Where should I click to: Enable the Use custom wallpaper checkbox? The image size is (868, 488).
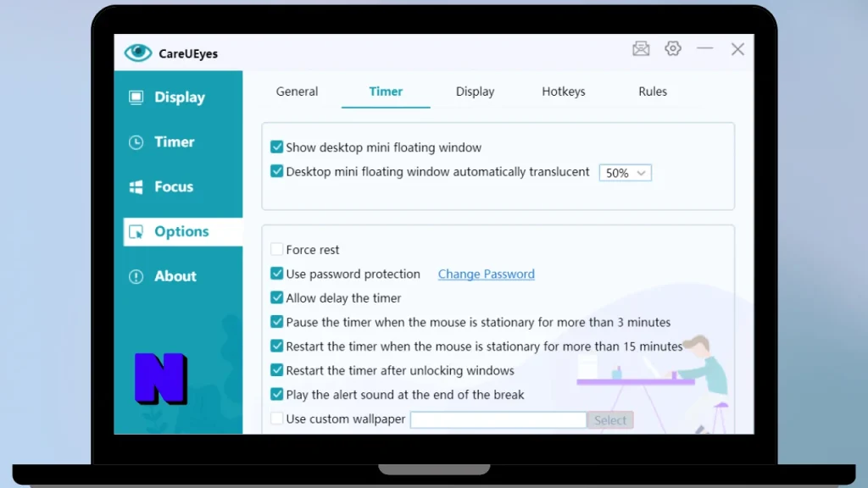pyautogui.click(x=276, y=419)
